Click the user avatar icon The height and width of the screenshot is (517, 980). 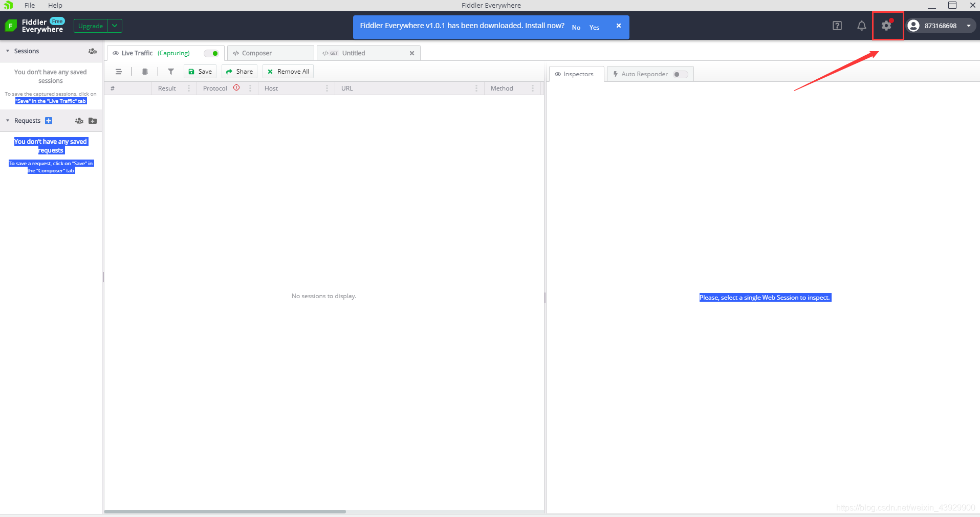pyautogui.click(x=913, y=26)
